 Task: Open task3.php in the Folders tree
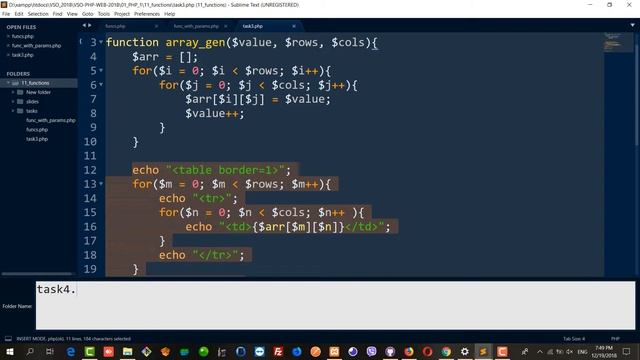pyautogui.click(x=37, y=139)
